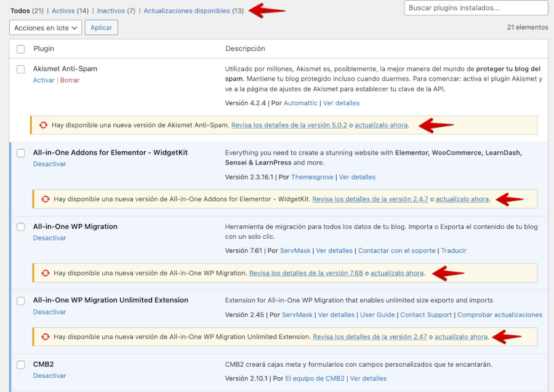Image resolution: width=554 pixels, height=392 pixels.
Task: Click the Akismet Anti-Spam plugin title
Action: (x=65, y=69)
